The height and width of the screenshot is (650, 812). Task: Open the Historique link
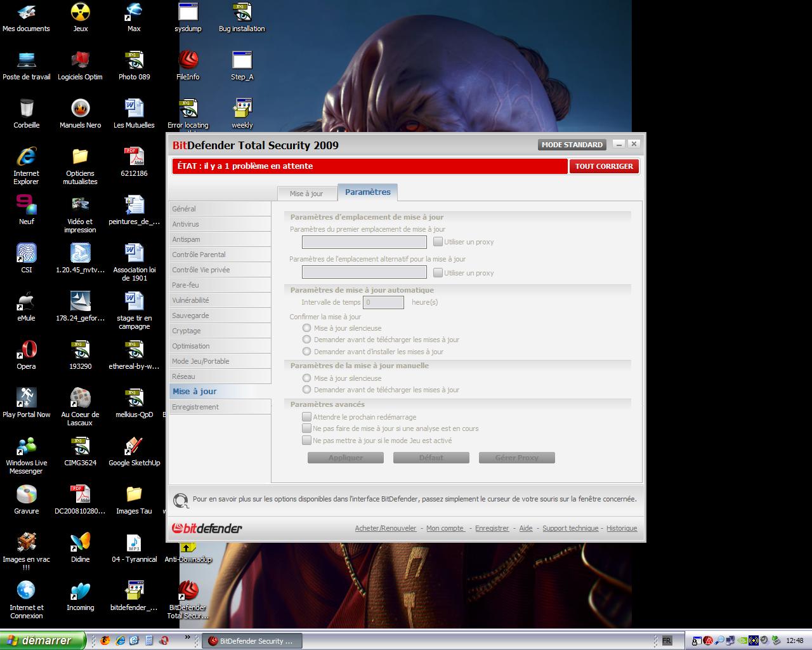coord(622,528)
